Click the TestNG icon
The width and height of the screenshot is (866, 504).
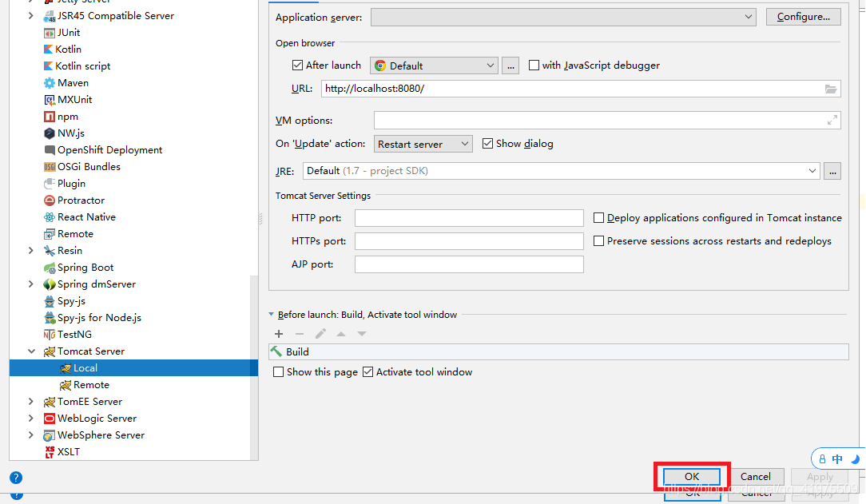click(x=50, y=335)
